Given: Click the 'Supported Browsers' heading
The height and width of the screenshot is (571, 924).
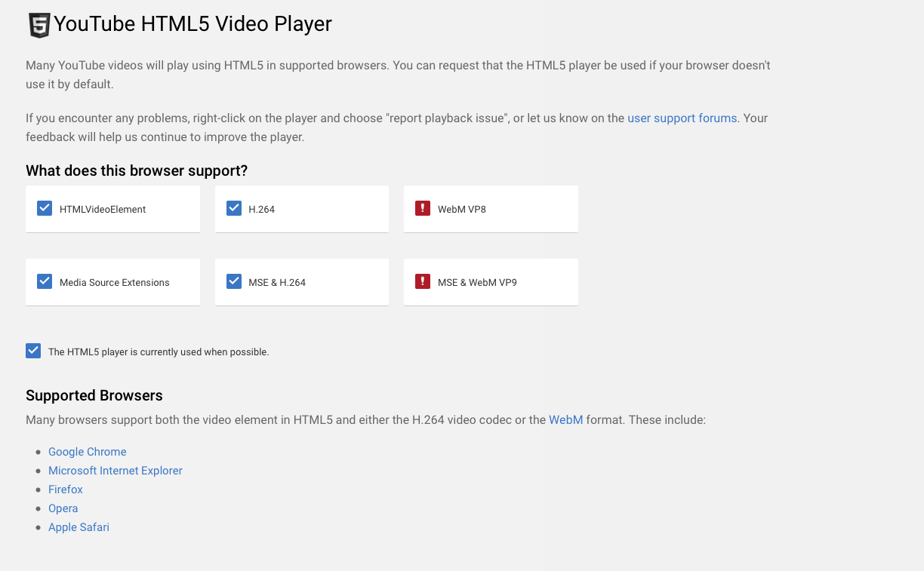Looking at the screenshot, I should pos(94,396).
